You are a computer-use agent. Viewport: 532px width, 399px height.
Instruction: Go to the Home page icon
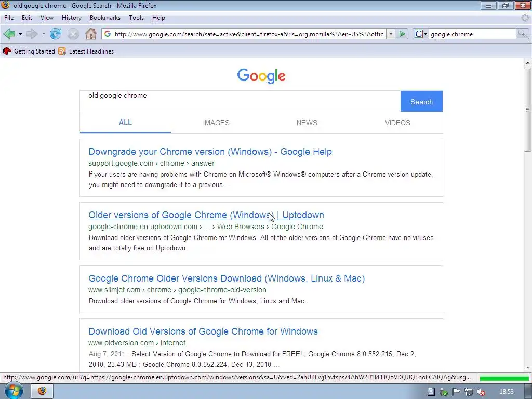[x=90, y=34]
